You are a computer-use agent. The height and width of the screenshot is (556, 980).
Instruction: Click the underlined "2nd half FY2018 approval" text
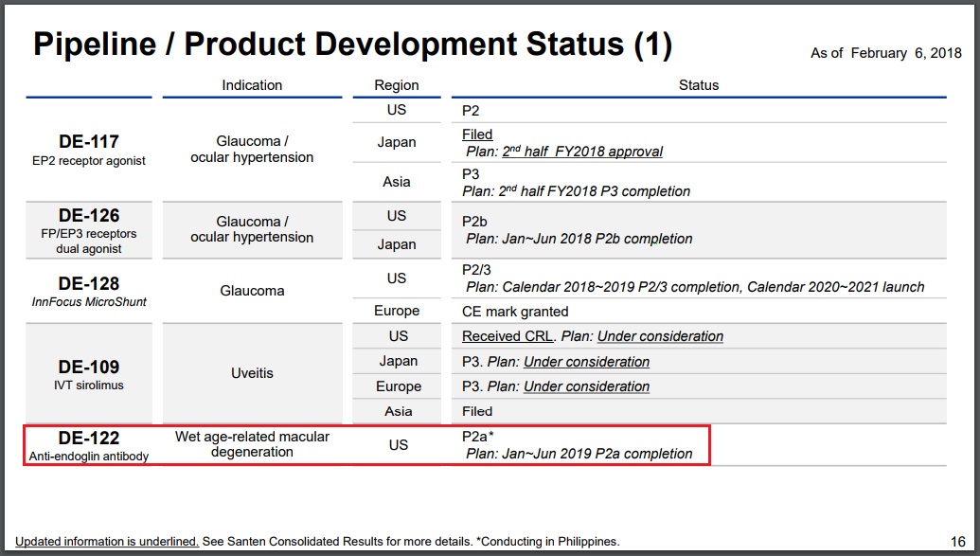click(582, 152)
